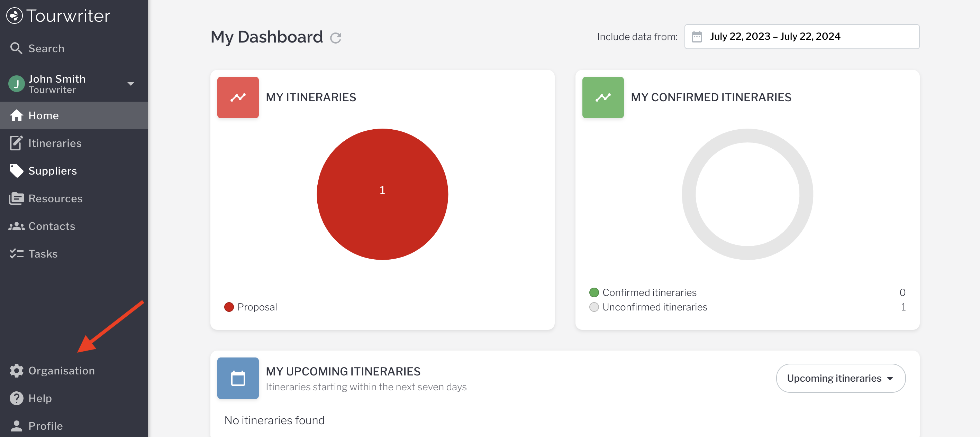Click the dashboard refresh icon
The width and height of the screenshot is (980, 437).
tap(335, 38)
